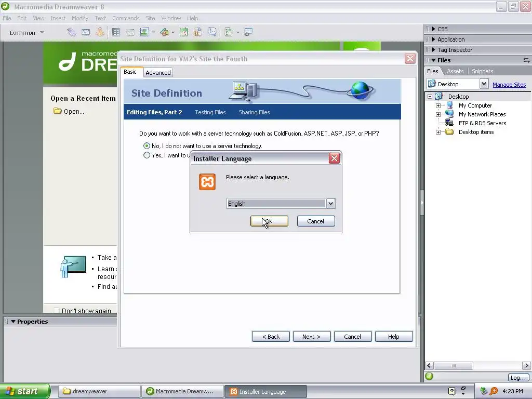Click the Log... button in the Files panel
Viewport: 532px width, 399px height.
(x=518, y=378)
